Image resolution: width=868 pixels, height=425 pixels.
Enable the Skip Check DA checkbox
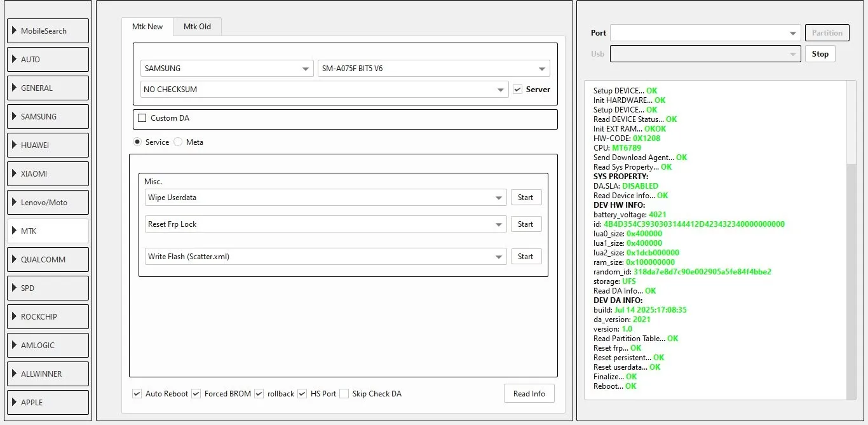344,394
